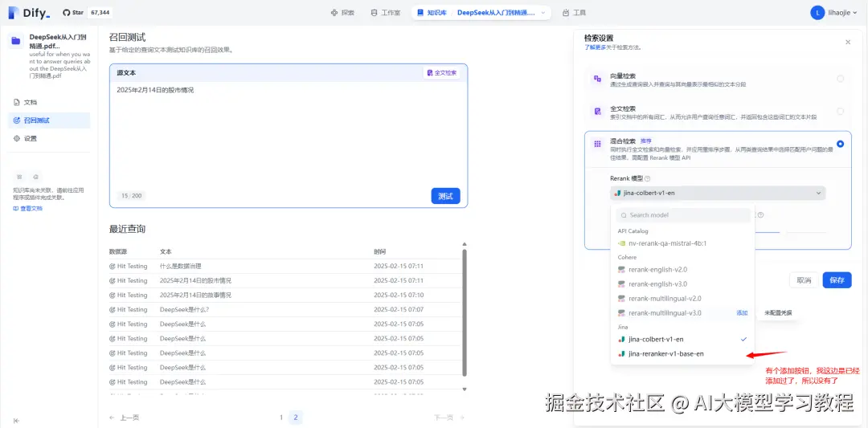This screenshot has width=868, height=428.
Task: Click the recent queries scrollbar
Action: pos(465,312)
